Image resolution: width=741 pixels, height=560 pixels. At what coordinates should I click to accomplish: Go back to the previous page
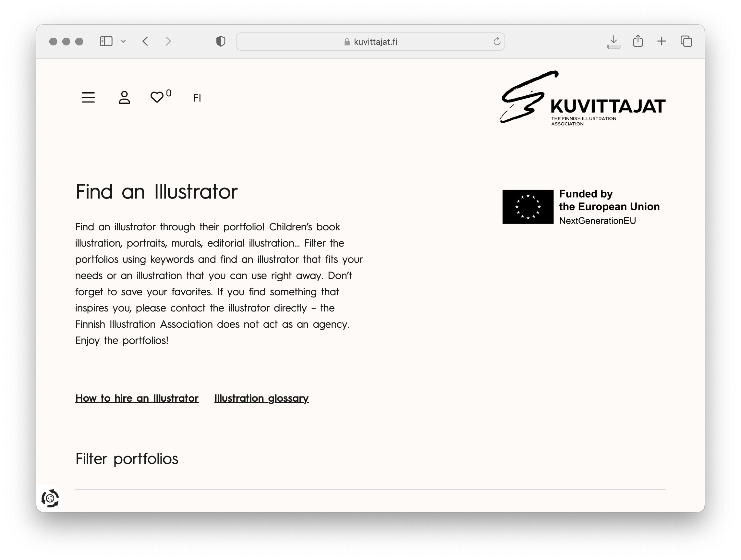(x=145, y=41)
